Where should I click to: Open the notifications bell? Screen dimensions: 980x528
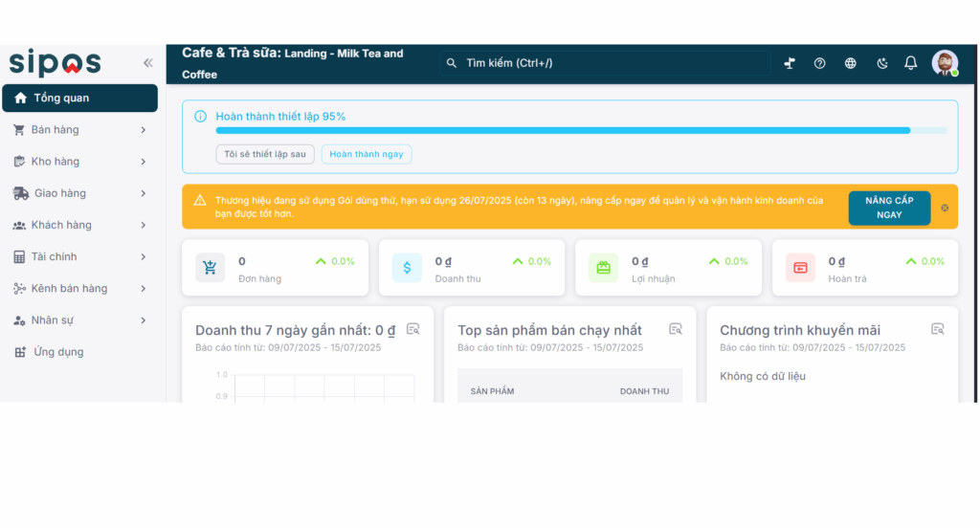click(x=910, y=63)
